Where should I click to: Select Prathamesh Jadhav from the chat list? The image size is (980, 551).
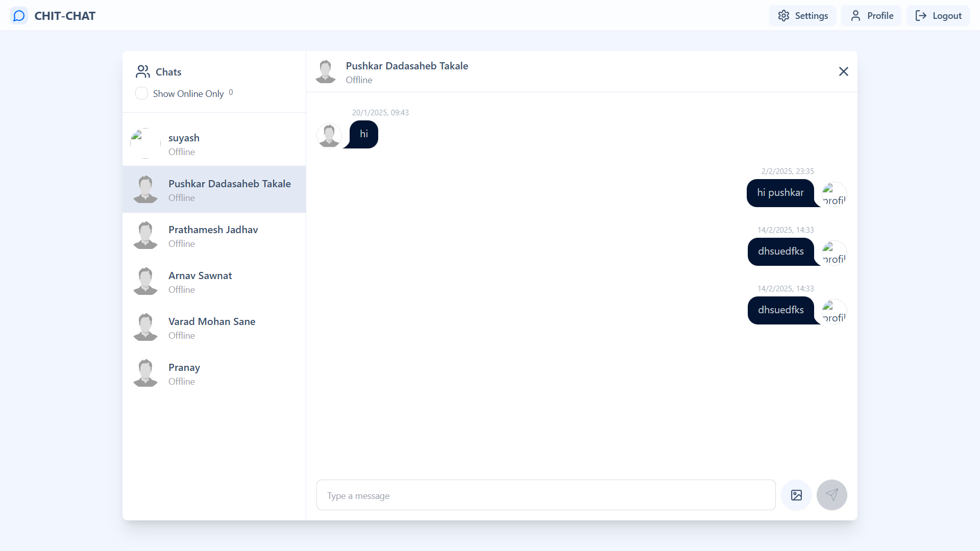point(214,236)
